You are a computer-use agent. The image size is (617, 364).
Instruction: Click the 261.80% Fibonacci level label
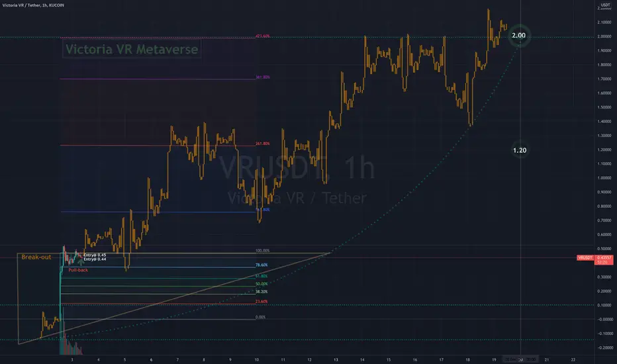(262, 144)
